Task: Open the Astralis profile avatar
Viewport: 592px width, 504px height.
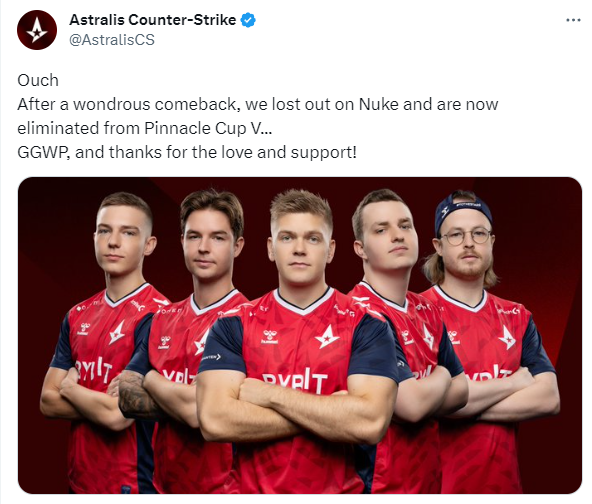Action: (x=37, y=30)
